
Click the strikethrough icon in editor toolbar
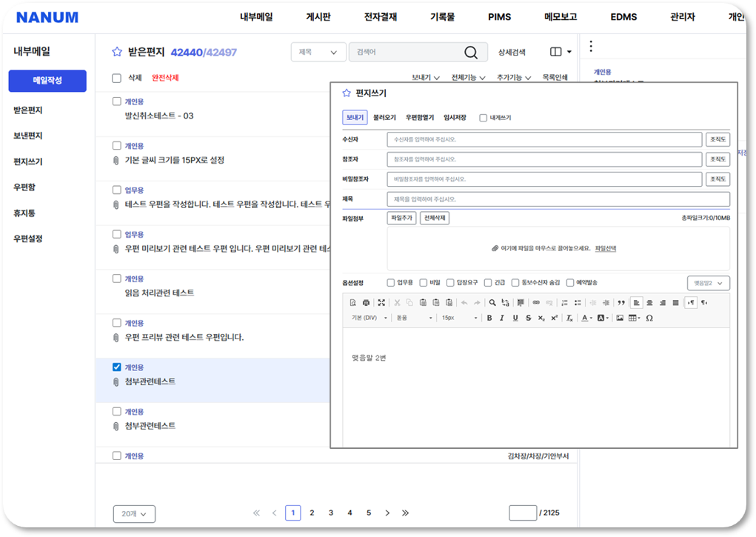528,318
